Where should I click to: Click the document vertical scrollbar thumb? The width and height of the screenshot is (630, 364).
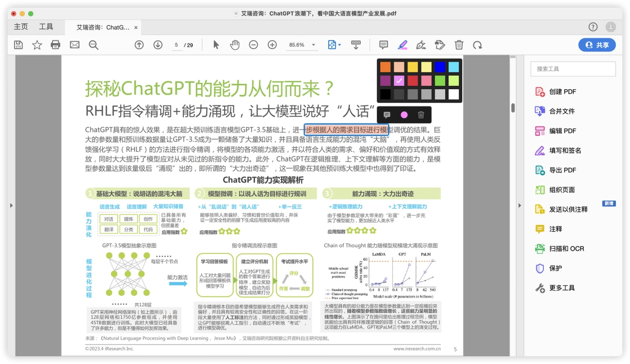(x=513, y=108)
